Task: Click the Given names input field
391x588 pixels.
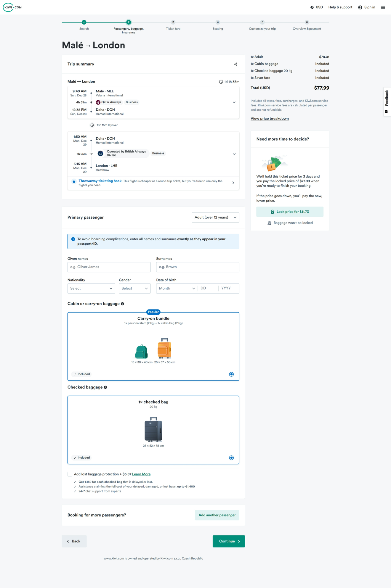Action: pos(109,267)
